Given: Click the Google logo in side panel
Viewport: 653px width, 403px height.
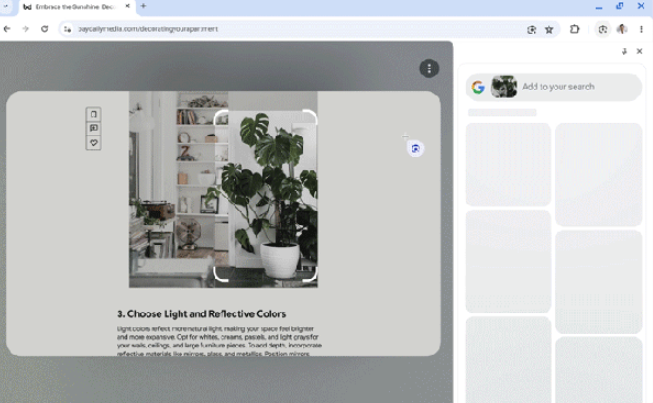Looking at the screenshot, I should (x=478, y=87).
